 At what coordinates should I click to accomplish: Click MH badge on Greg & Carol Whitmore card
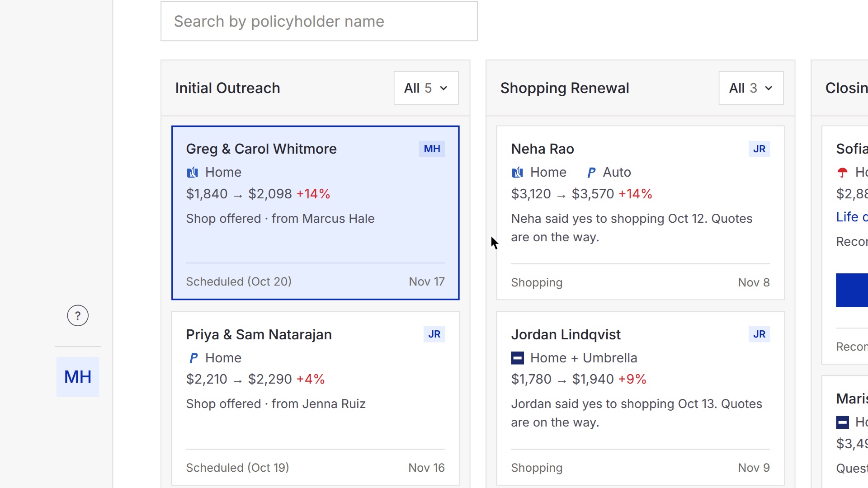(432, 149)
